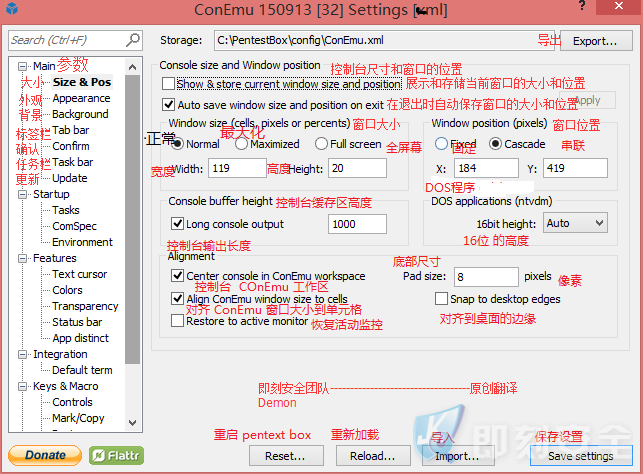Open the App distinct settings page
The image size is (643, 474).
(80, 338)
